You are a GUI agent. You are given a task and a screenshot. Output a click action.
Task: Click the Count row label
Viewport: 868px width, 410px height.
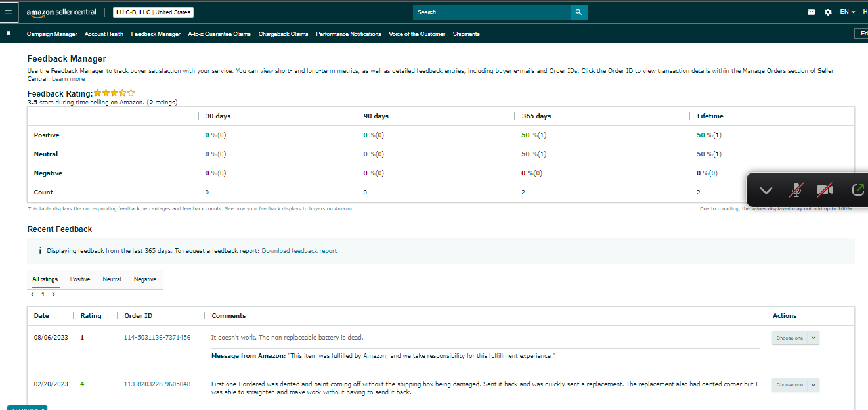[x=43, y=193]
